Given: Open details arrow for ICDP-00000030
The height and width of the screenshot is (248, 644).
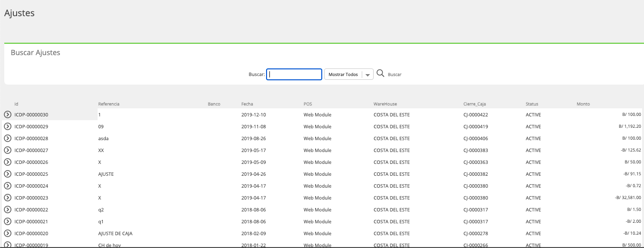Looking at the screenshot, I should (8, 114).
